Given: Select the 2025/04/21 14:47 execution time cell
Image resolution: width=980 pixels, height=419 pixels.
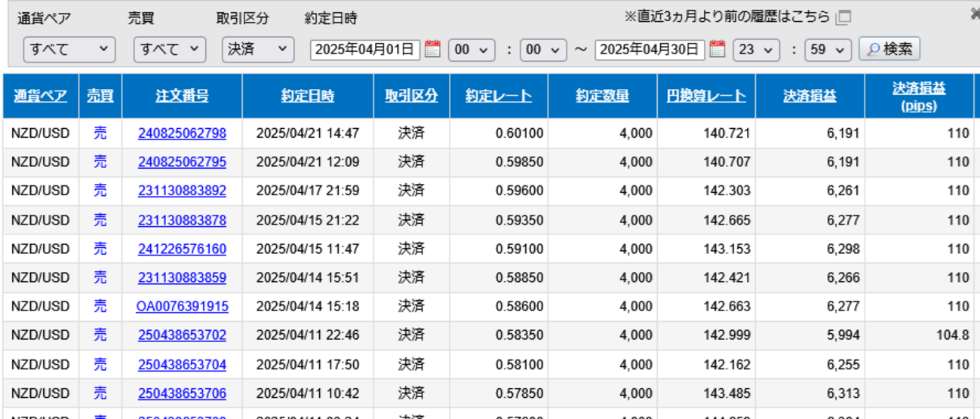Looking at the screenshot, I should pyautogui.click(x=308, y=133).
